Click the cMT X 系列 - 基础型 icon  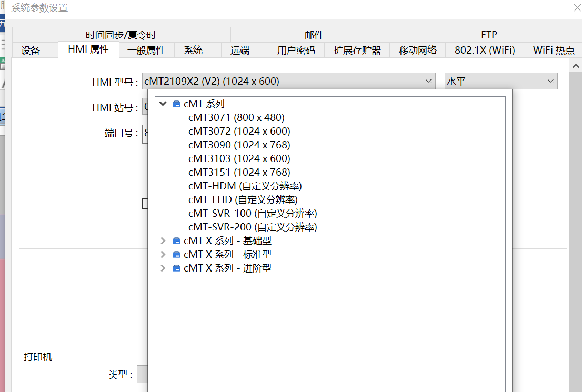pyautogui.click(x=177, y=241)
